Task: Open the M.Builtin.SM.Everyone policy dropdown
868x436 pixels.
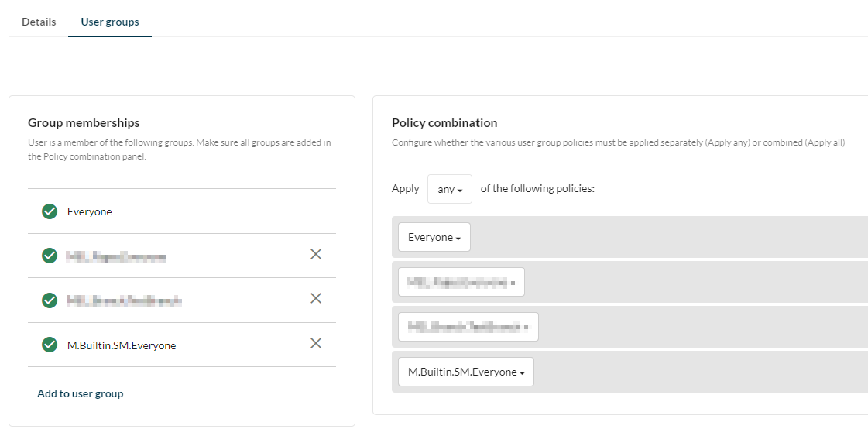Action: [465, 372]
